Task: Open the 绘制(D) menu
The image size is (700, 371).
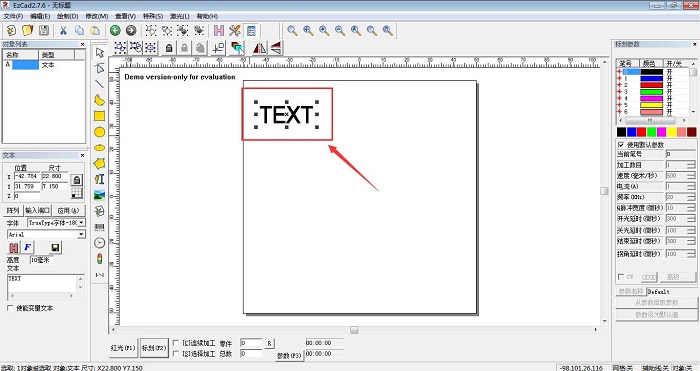Action: coord(67,16)
